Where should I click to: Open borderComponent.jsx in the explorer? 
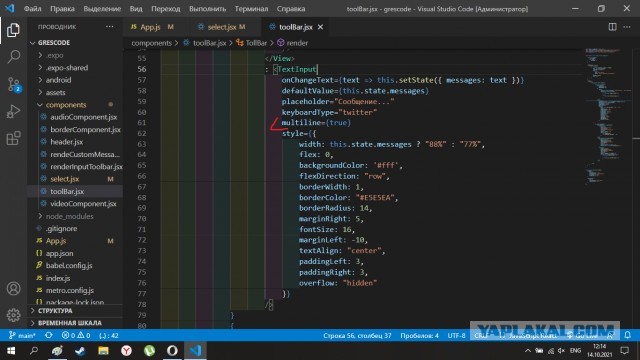click(85, 130)
